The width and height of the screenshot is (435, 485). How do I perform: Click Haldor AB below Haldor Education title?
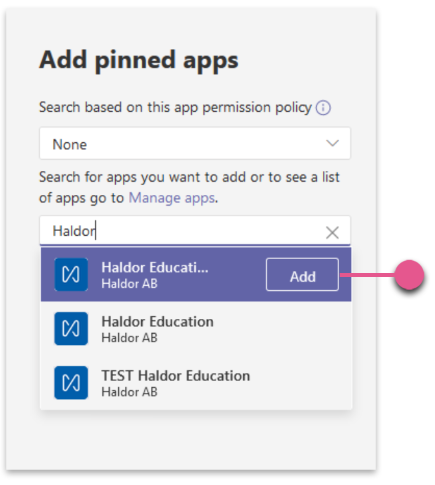pyautogui.click(x=129, y=338)
